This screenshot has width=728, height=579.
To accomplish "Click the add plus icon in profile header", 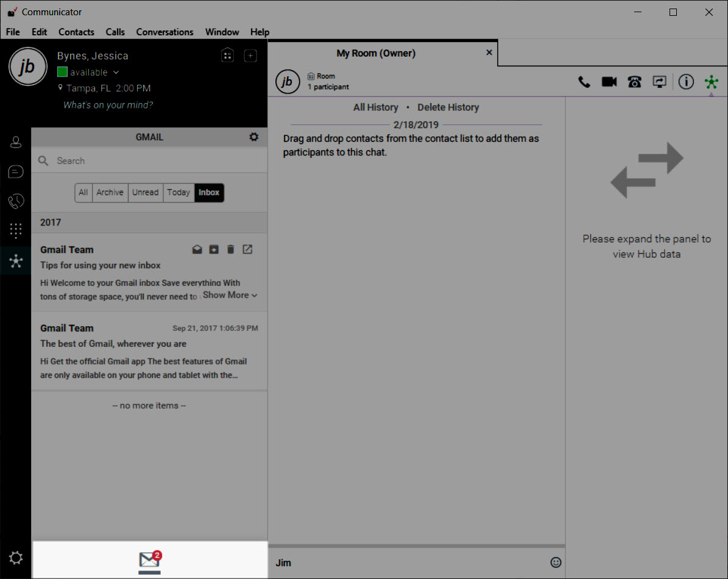I will tap(250, 55).
